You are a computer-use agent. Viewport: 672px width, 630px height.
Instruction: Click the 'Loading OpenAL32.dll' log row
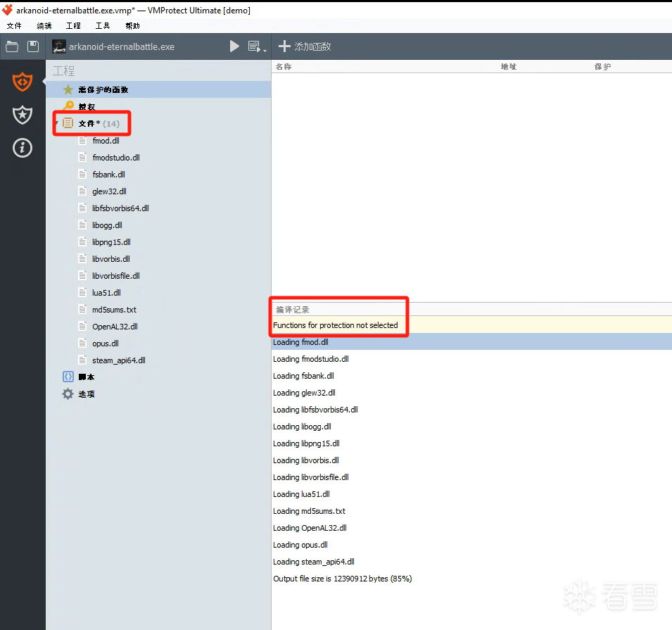[471, 528]
